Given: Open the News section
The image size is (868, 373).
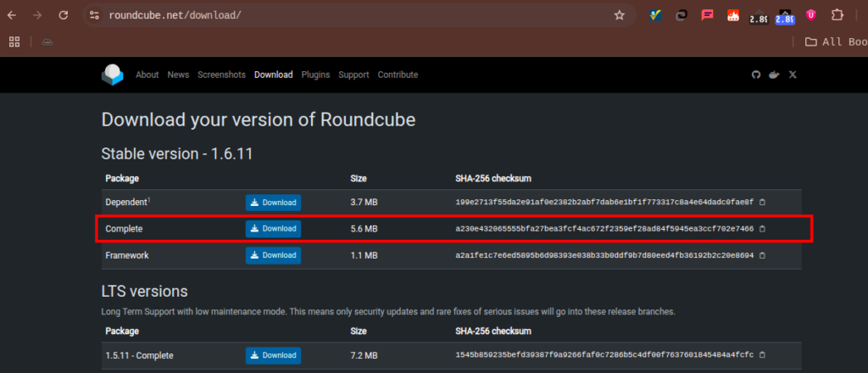Looking at the screenshot, I should pos(178,75).
